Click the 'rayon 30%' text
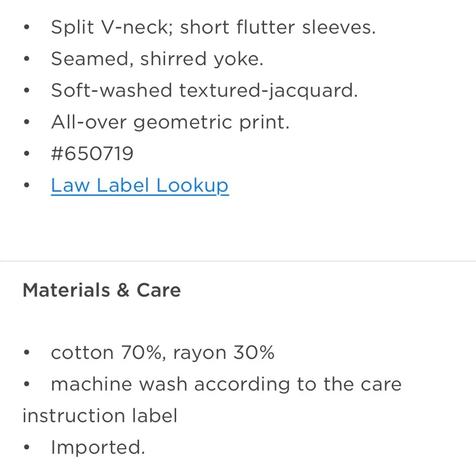The height and width of the screenshot is (476, 476). coord(224,353)
